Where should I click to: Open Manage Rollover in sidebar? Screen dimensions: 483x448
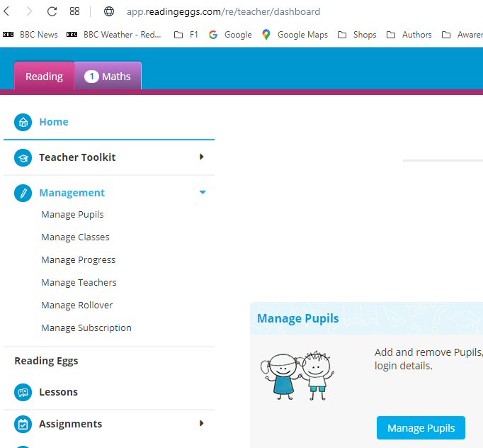(x=77, y=305)
